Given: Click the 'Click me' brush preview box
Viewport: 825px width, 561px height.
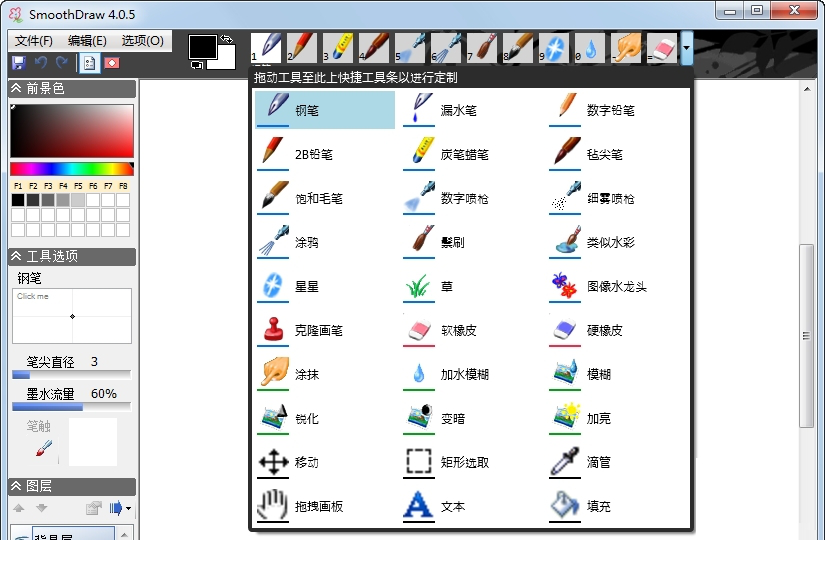Looking at the screenshot, I should 72,316.
